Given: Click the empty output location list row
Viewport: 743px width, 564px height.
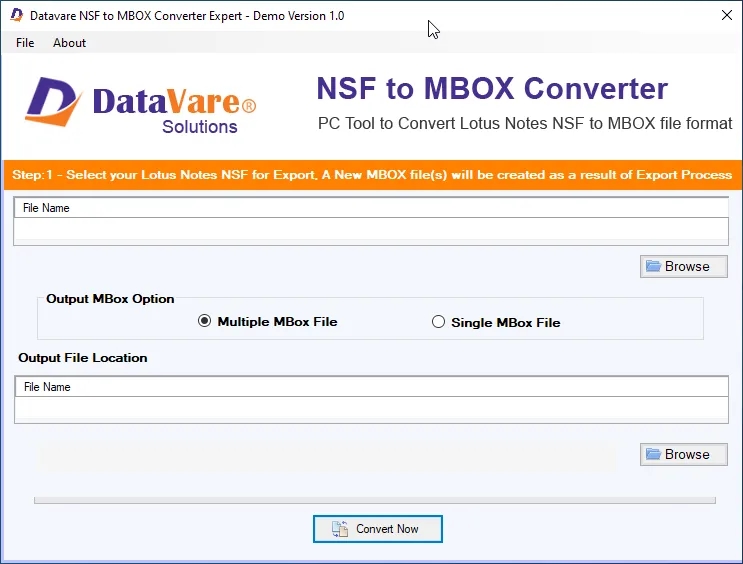Looking at the screenshot, I should click(x=371, y=409).
